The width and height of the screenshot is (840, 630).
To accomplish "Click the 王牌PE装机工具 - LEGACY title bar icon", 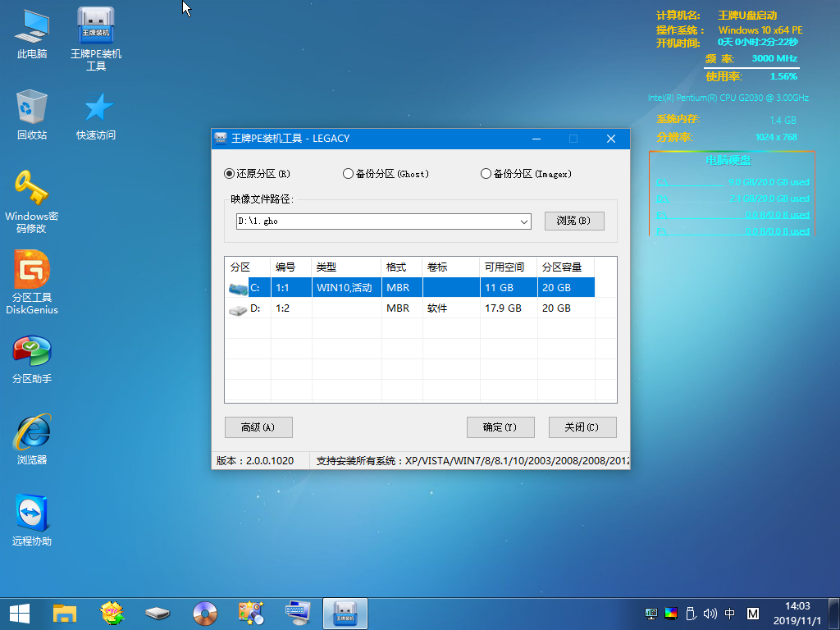I will tap(220, 139).
